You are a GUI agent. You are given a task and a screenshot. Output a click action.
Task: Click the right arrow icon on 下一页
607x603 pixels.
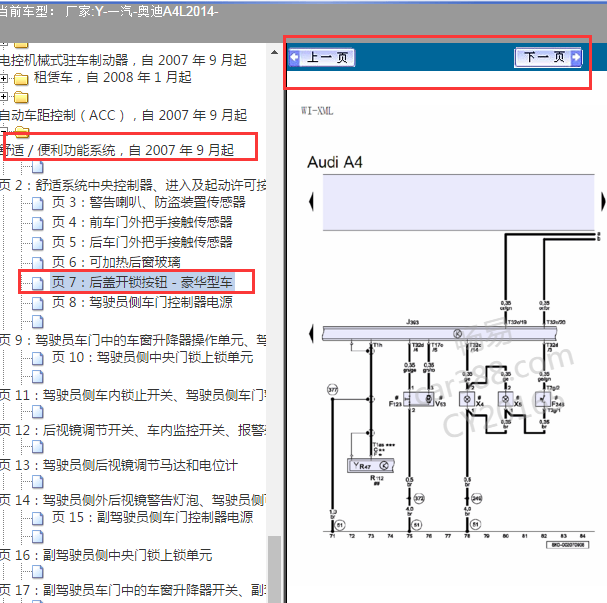tap(576, 57)
